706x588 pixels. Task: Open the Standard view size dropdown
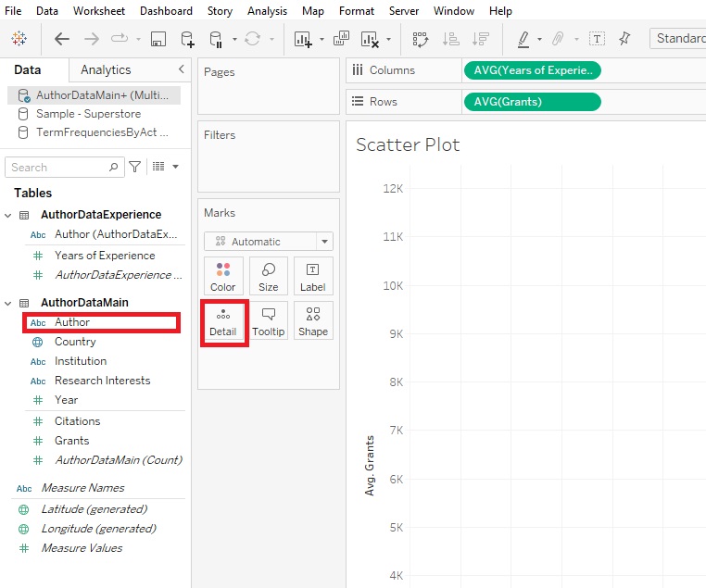coord(677,39)
